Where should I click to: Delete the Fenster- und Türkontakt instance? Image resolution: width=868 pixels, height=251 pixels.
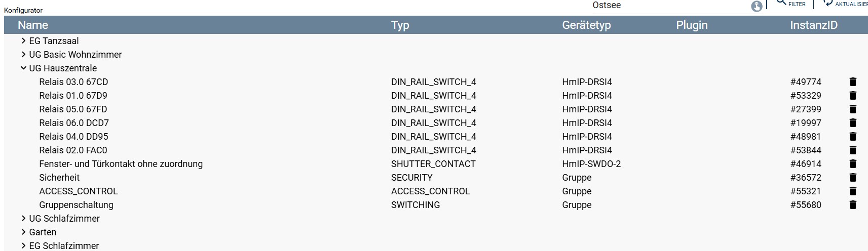(x=853, y=164)
